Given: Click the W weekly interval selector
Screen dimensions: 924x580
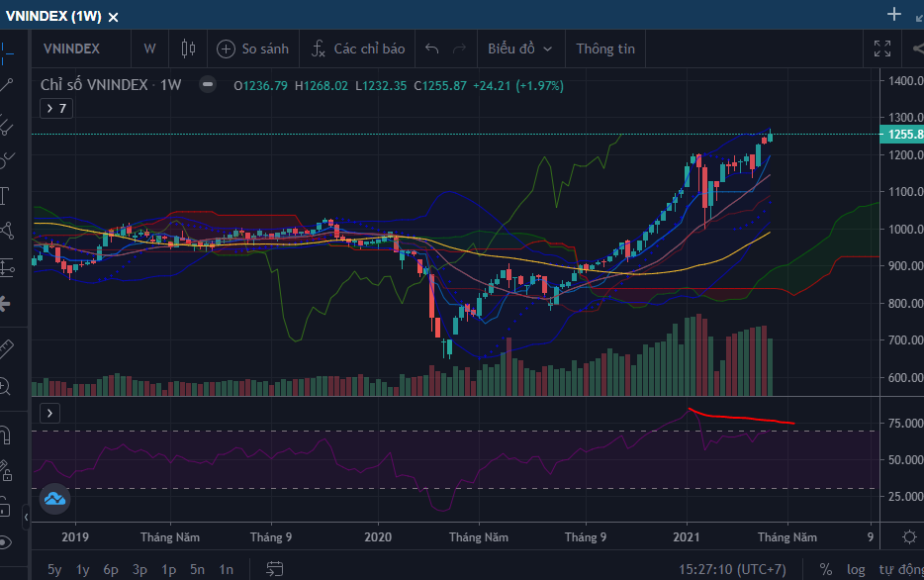Looking at the screenshot, I should click(x=149, y=48).
